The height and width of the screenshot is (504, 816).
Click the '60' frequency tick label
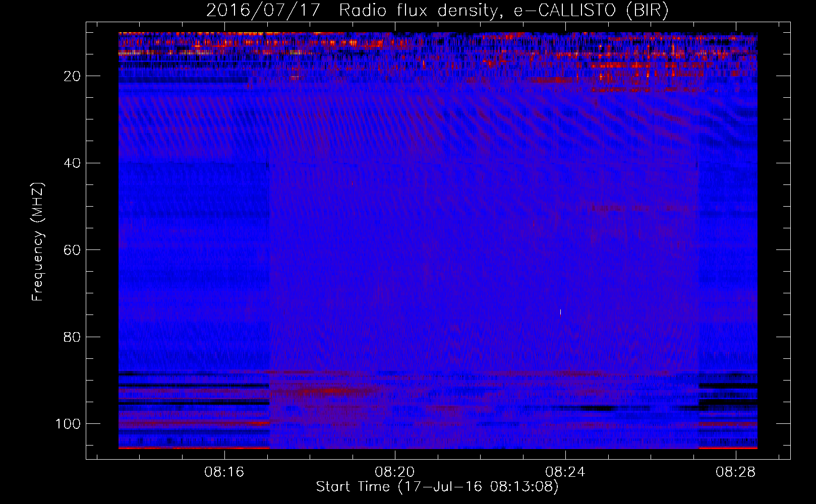[72, 250]
